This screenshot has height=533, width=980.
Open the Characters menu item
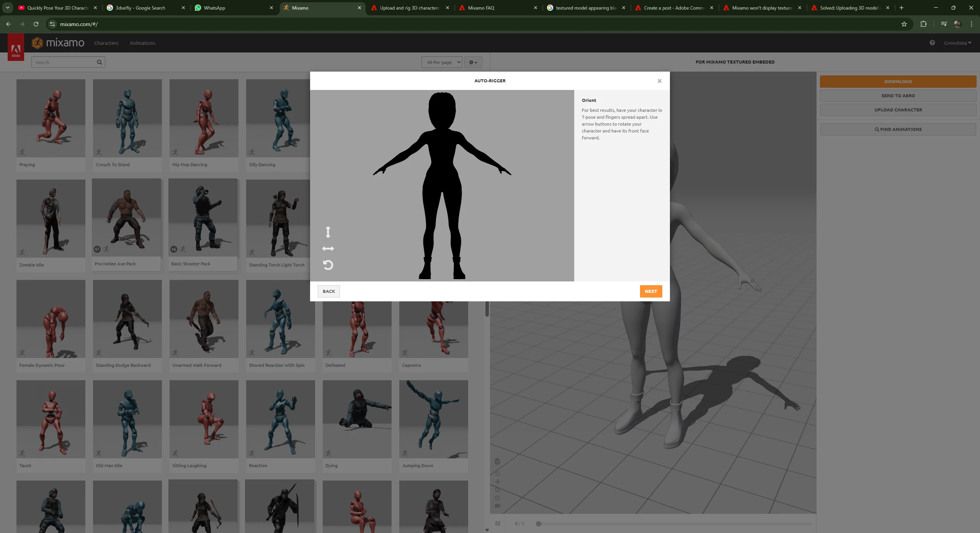tap(106, 43)
